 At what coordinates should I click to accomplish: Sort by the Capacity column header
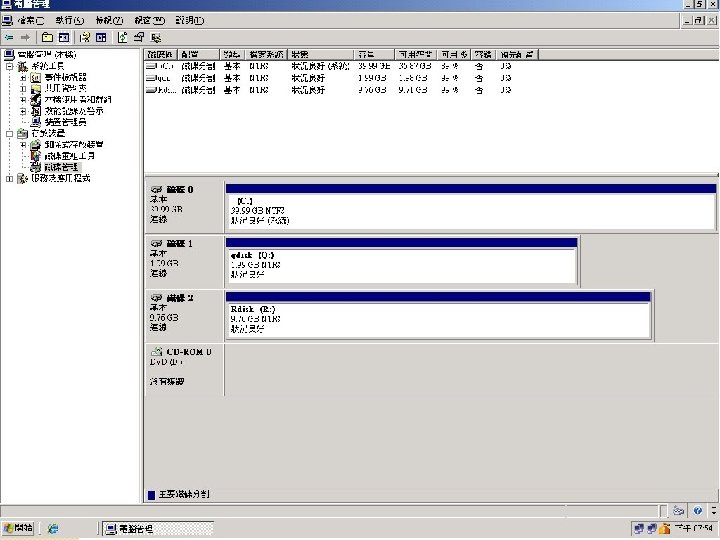coord(374,55)
